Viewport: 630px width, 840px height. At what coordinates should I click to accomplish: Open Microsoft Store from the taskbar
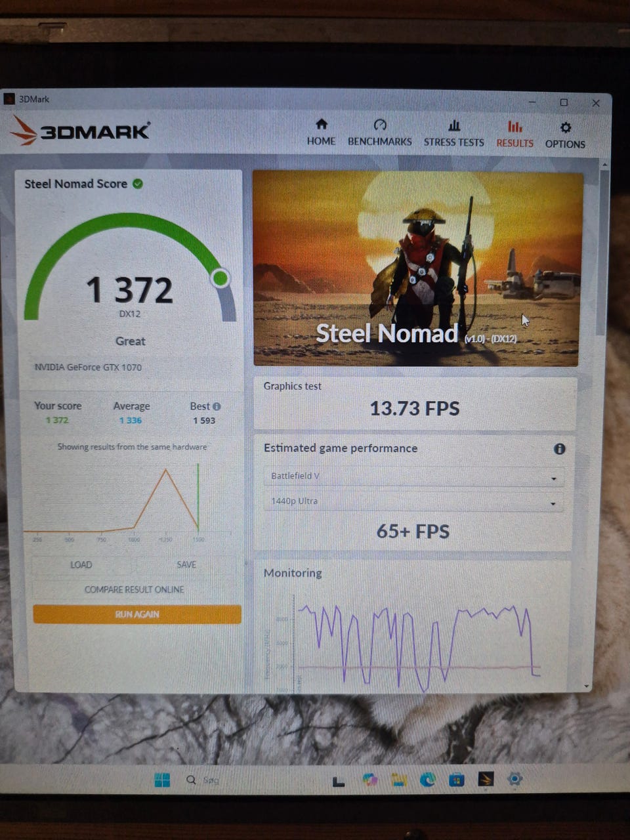point(457,780)
